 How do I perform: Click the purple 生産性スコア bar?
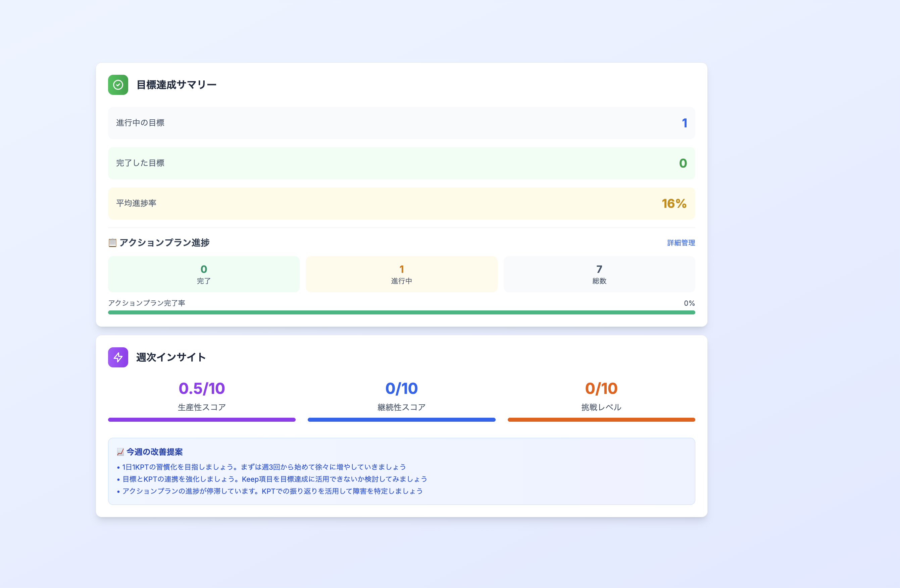click(202, 419)
